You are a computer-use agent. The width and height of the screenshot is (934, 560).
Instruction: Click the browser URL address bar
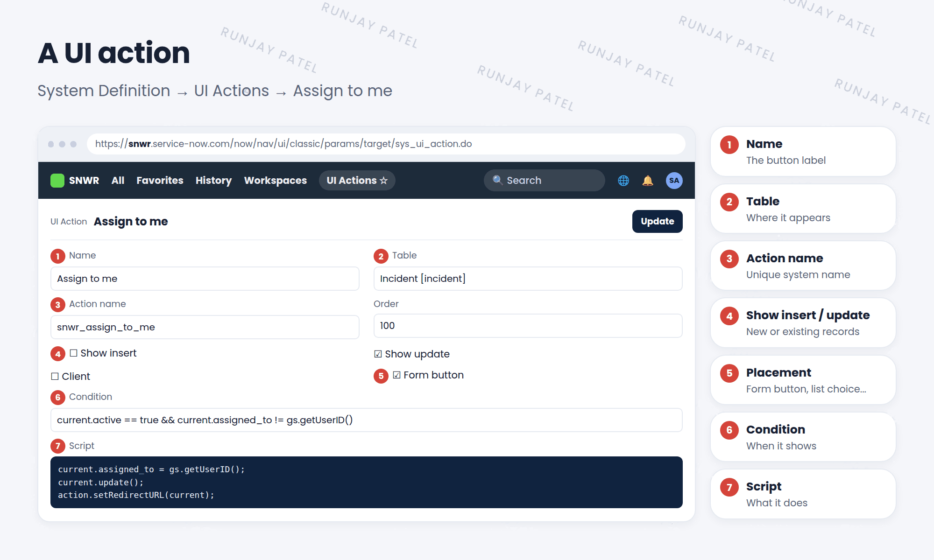[x=386, y=144]
